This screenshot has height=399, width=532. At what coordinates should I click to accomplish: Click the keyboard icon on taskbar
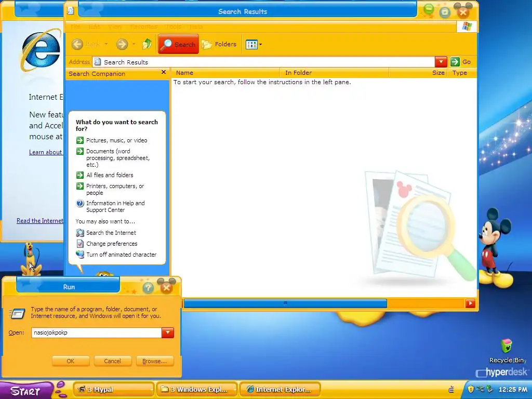(451, 390)
